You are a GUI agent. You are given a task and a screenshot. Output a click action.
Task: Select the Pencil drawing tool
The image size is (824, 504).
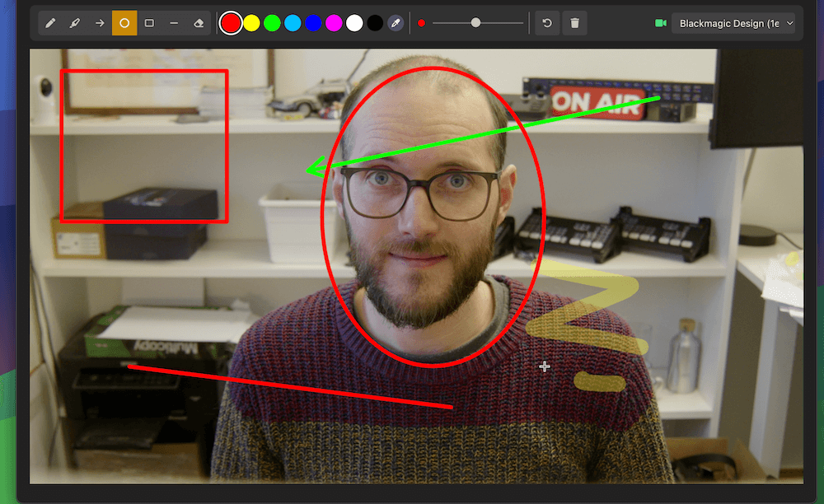click(x=50, y=22)
